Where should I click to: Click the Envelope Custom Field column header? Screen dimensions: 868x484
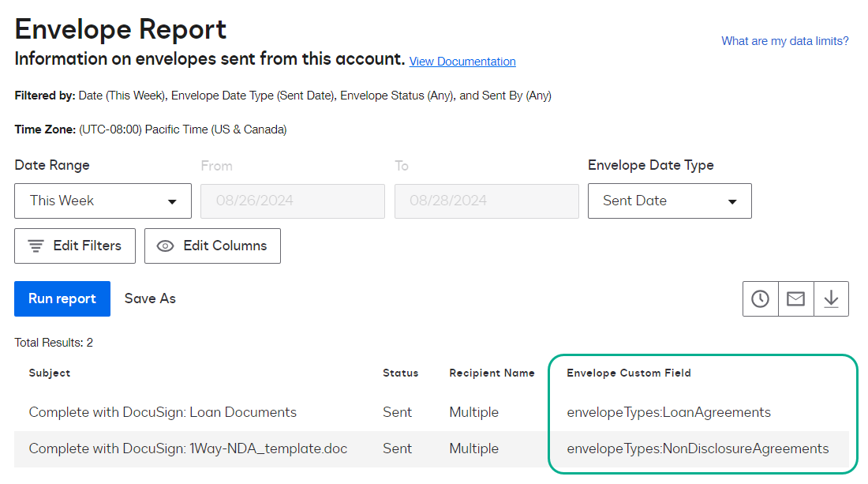click(628, 373)
